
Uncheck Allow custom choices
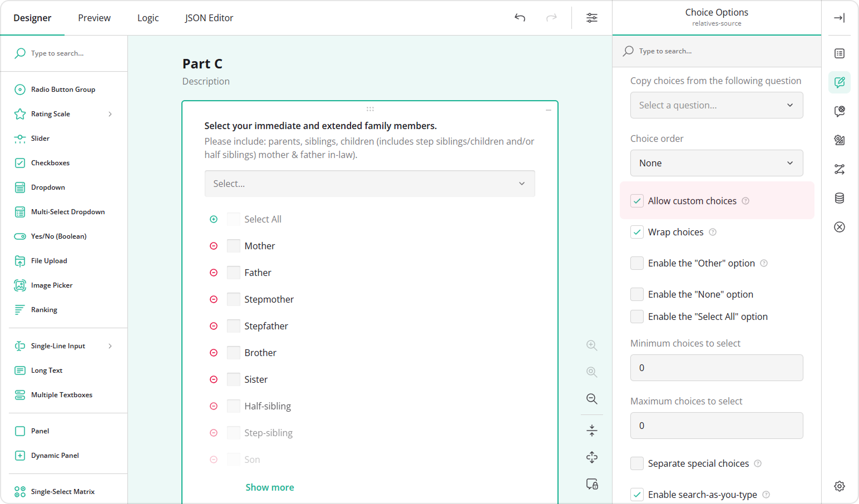click(x=636, y=201)
